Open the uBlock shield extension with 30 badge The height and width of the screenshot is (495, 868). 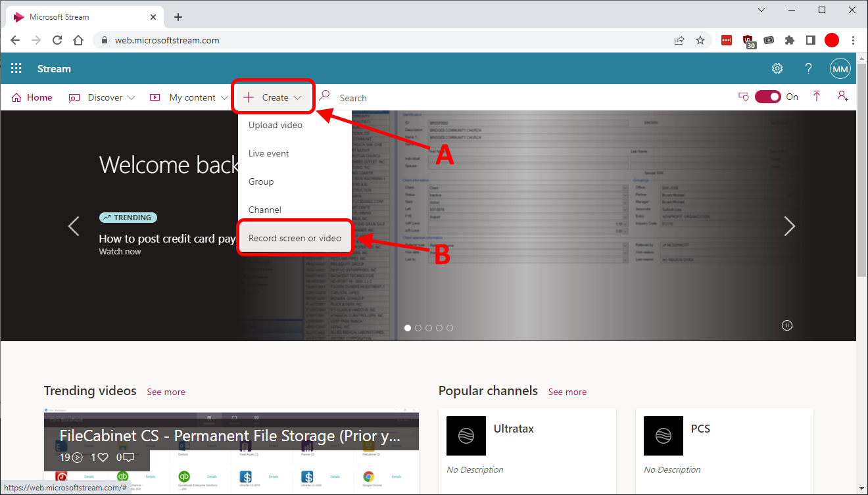click(x=749, y=41)
